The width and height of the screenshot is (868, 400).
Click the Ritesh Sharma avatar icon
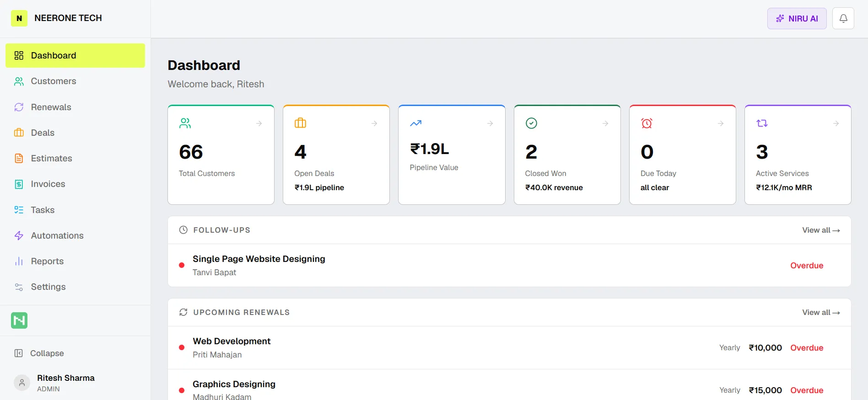[22, 383]
